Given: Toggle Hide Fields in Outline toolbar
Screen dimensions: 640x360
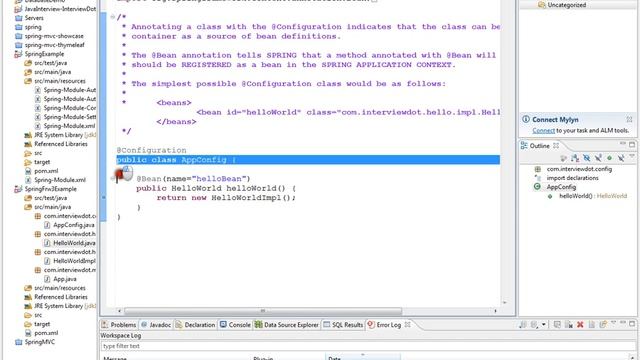Looking at the screenshot, I should click(587, 158).
